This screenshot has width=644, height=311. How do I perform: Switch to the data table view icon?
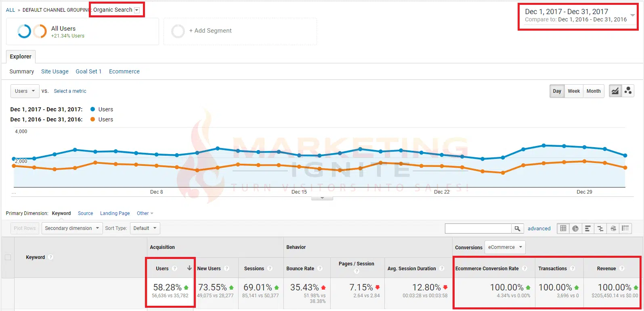pos(563,228)
